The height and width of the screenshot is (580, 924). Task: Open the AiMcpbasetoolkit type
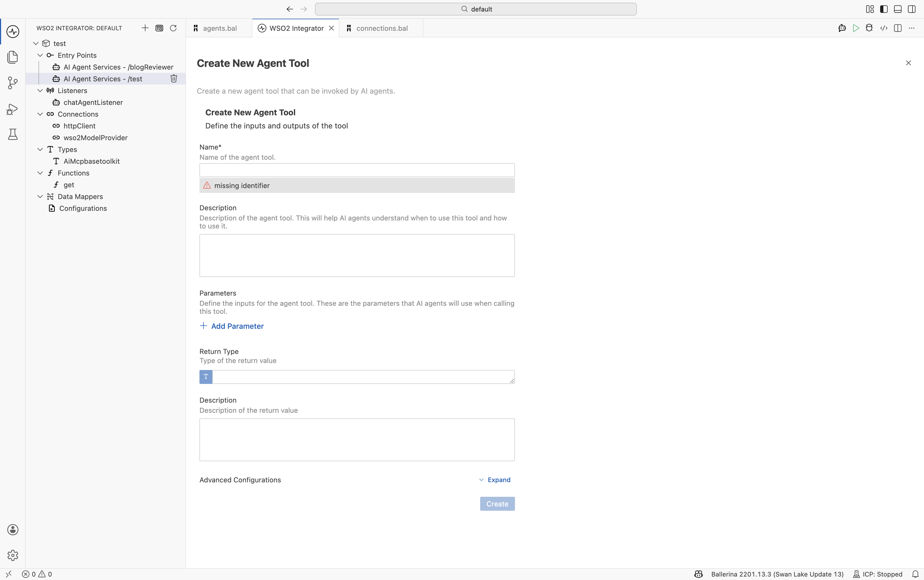(92, 161)
